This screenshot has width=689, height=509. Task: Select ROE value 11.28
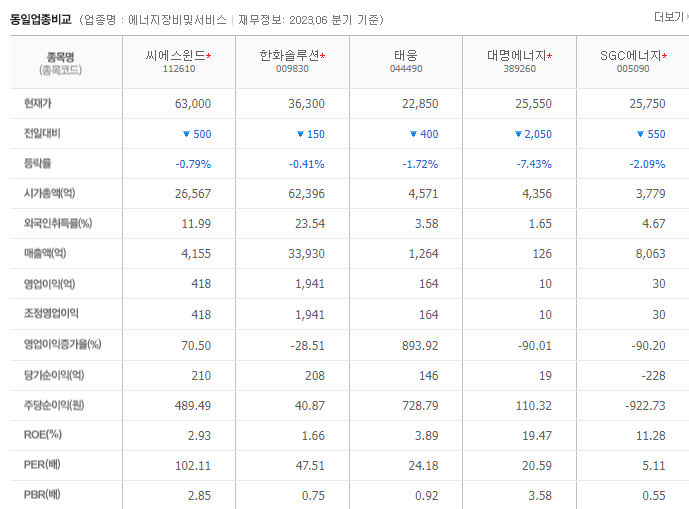651,436
